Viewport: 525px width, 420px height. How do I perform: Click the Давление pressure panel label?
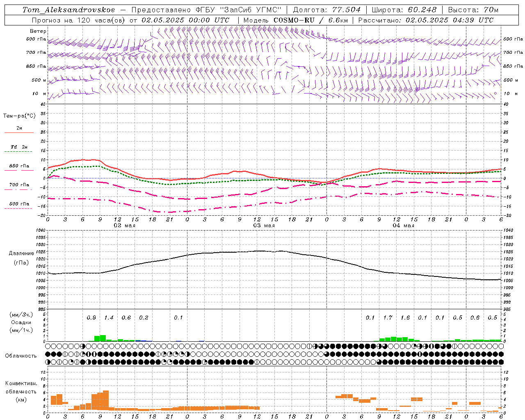coord(21,253)
